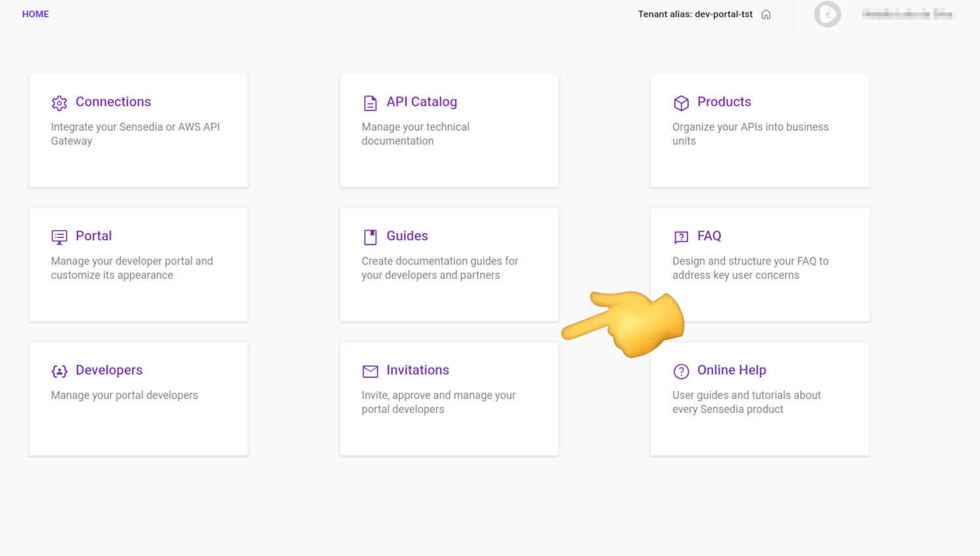The image size is (980, 556).
Task: Click the Portal monitor icon
Action: [59, 237]
